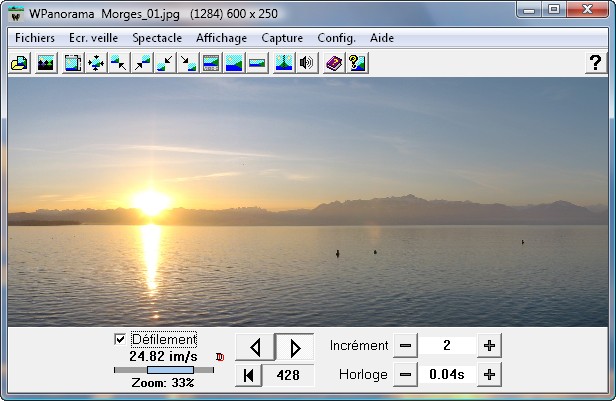Jump to start with rewind button
The width and height of the screenshot is (616, 401).
click(248, 375)
